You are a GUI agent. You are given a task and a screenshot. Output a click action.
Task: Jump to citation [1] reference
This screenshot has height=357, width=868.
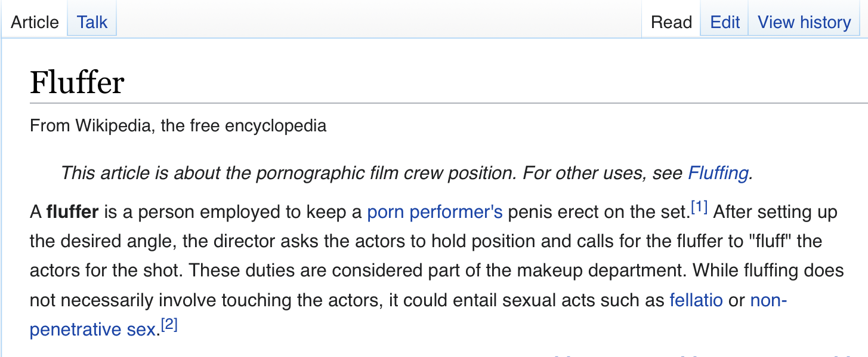pyautogui.click(x=699, y=208)
